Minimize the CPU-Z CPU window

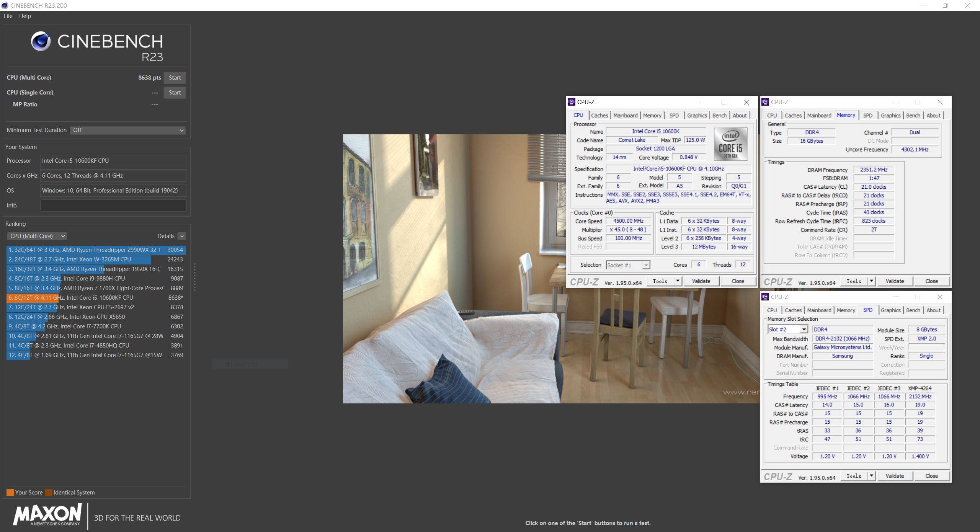click(x=702, y=102)
